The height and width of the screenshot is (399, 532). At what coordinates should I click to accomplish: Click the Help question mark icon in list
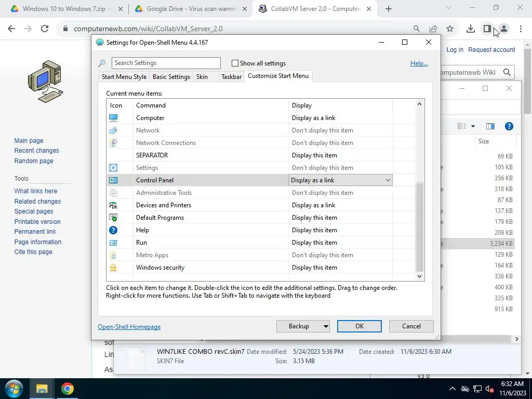point(113,230)
